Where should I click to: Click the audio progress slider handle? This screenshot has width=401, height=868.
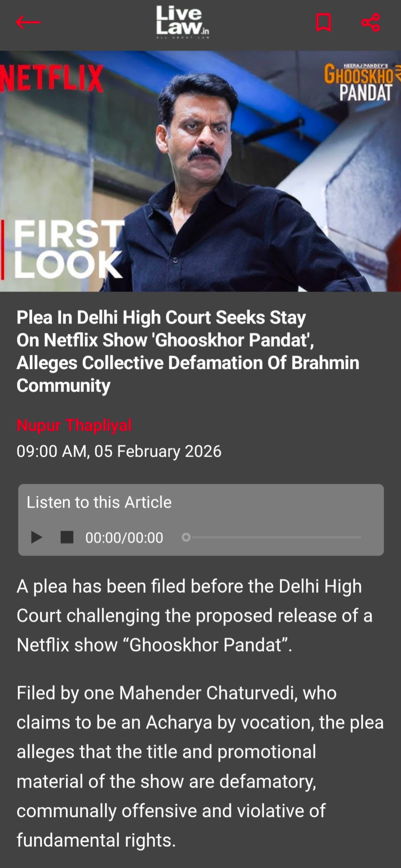(x=186, y=537)
